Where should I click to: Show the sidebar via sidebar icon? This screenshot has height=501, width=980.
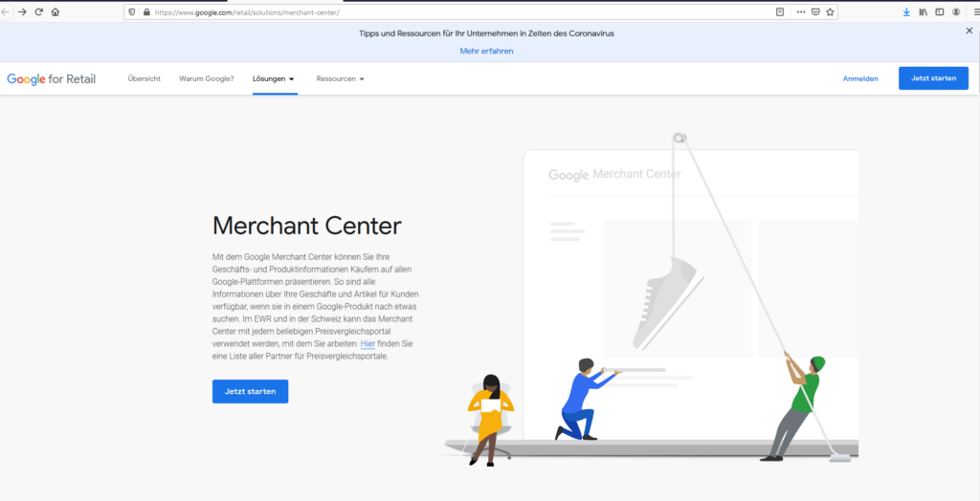[x=939, y=12]
